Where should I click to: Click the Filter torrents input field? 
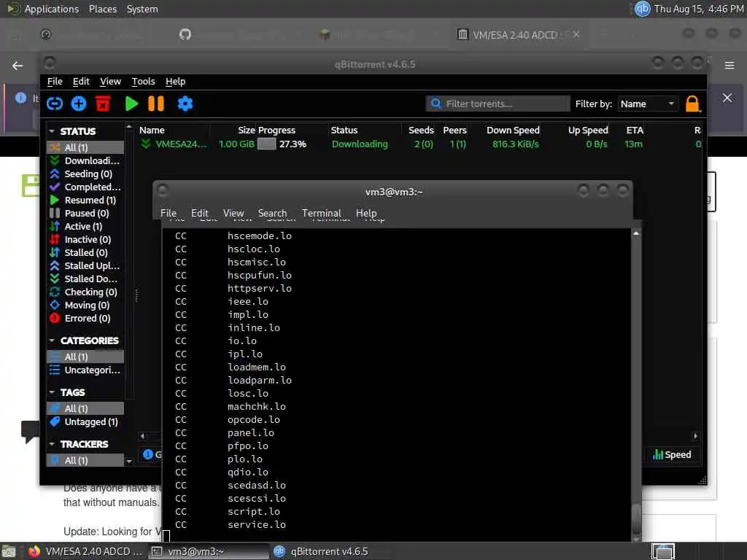498,104
